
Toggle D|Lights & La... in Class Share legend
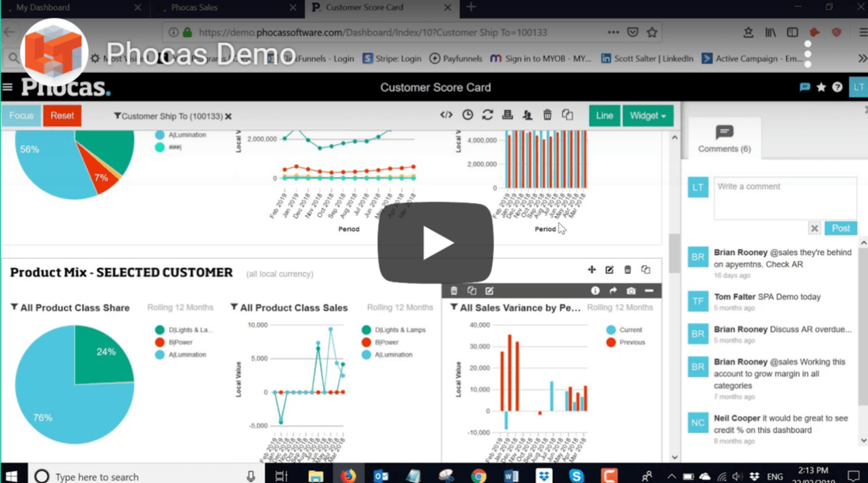(x=183, y=330)
